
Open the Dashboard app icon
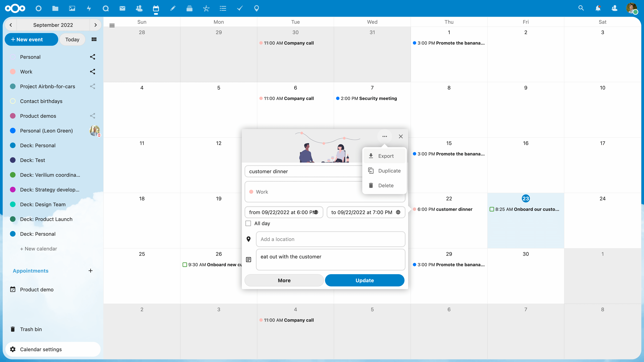coord(38,8)
